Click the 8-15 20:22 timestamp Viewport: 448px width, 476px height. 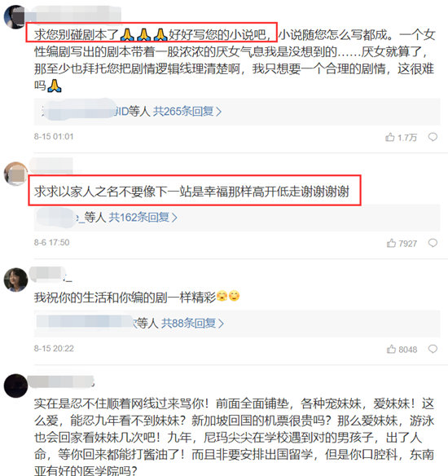coord(54,349)
